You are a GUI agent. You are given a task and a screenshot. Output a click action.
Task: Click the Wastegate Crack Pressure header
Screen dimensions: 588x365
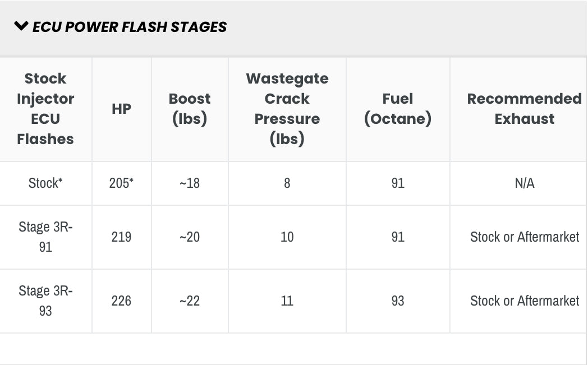(287, 109)
